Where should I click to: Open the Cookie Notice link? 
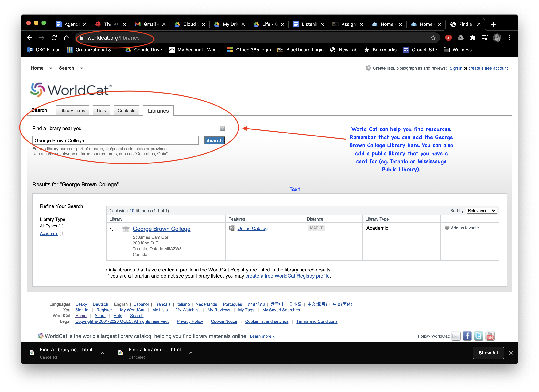point(224,321)
